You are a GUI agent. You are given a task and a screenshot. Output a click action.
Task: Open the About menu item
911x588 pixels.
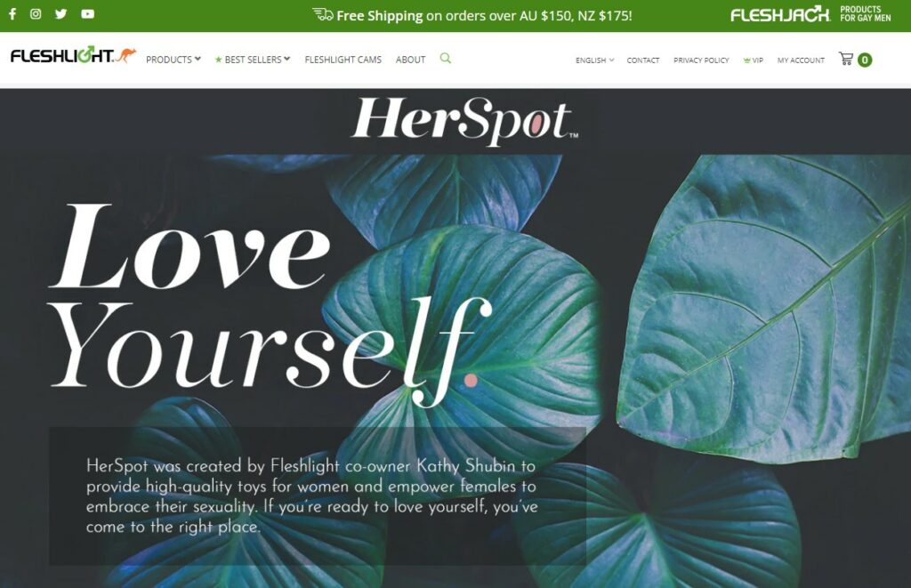(410, 60)
